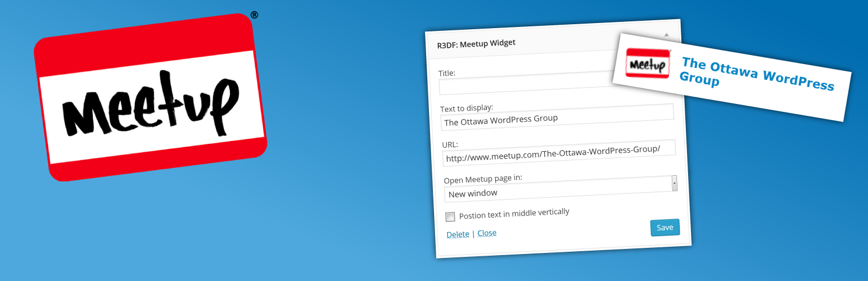Click the Text to display: label
Image resolution: width=868 pixels, height=281 pixels.
point(467,107)
